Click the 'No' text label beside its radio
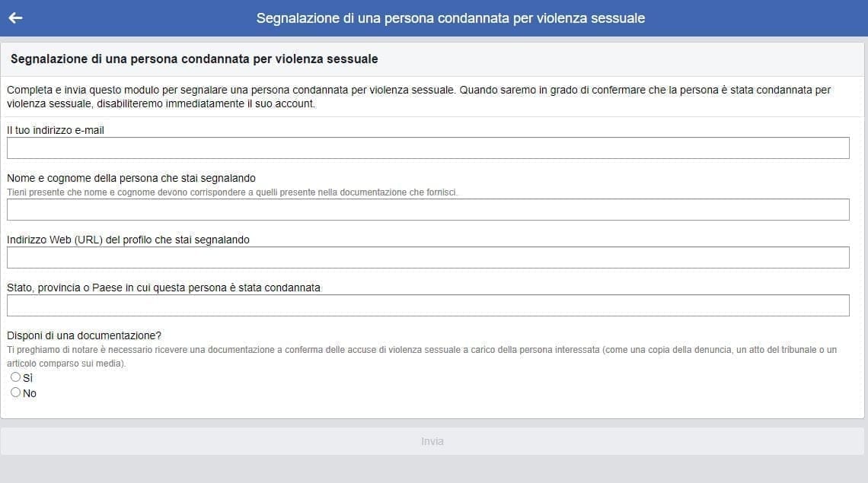868x483 pixels. (x=30, y=393)
